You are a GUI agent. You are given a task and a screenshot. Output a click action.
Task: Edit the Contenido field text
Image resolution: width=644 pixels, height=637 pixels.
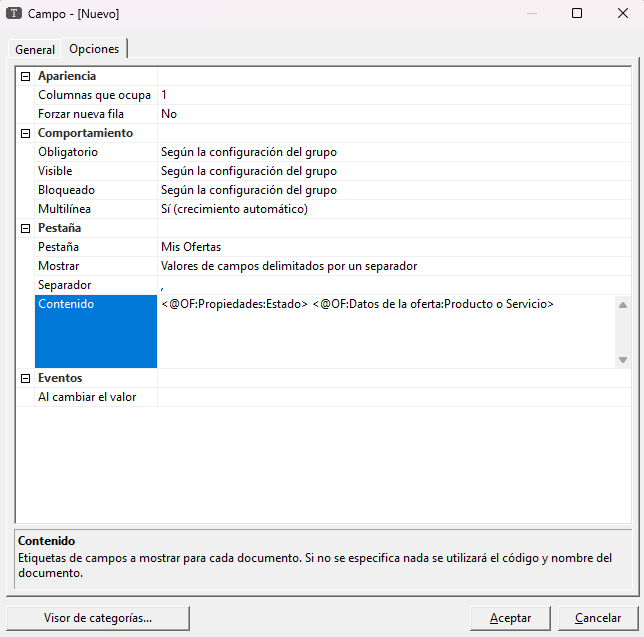coord(385,330)
